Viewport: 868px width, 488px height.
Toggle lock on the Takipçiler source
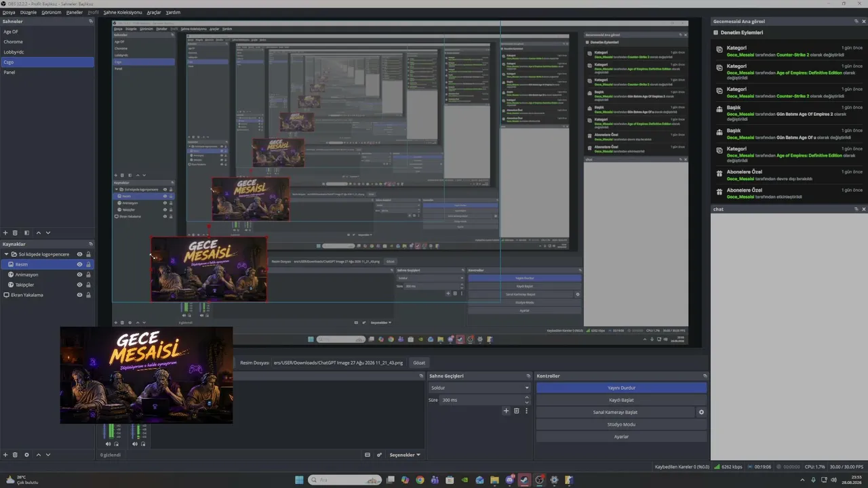[x=88, y=285]
